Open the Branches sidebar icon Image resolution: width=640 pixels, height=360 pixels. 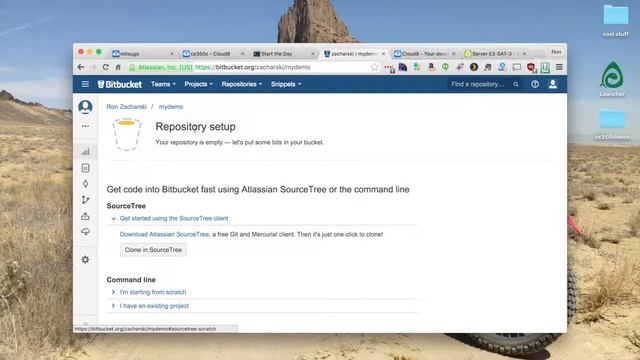[85, 200]
